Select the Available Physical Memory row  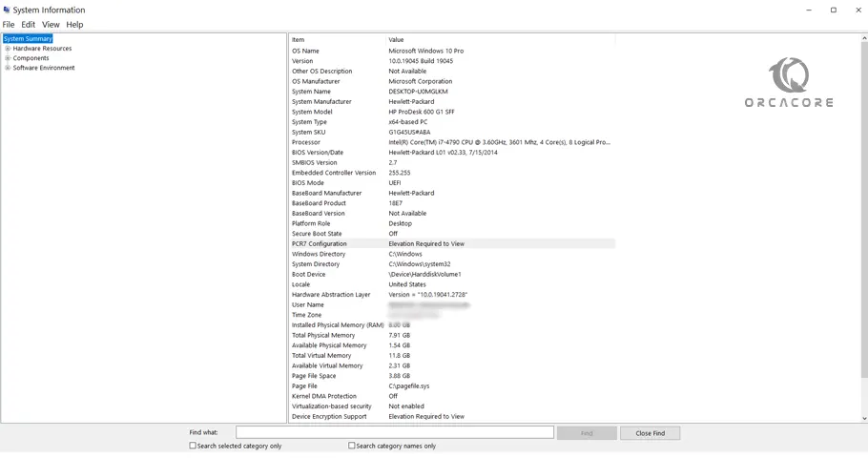coord(452,345)
